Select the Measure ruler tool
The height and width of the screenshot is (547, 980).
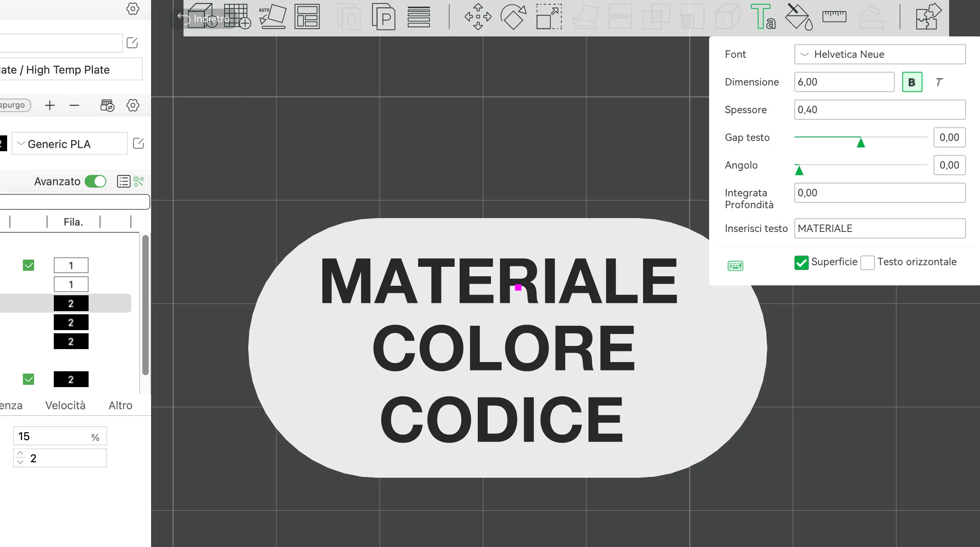[x=834, y=17]
